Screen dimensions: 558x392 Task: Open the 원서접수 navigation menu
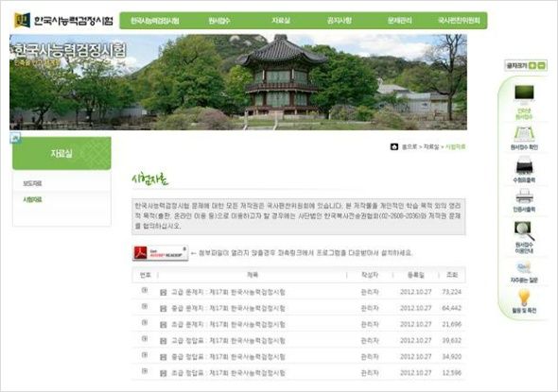219,21
